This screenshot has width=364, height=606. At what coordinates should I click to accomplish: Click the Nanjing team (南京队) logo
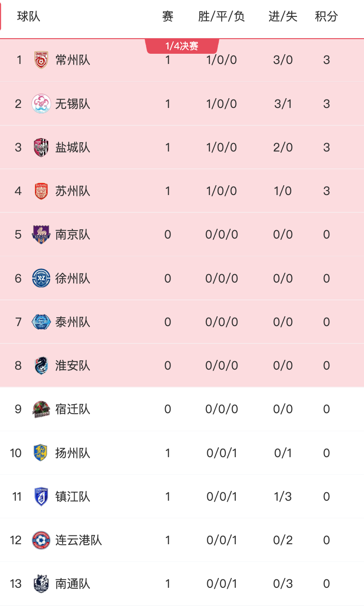[41, 234]
